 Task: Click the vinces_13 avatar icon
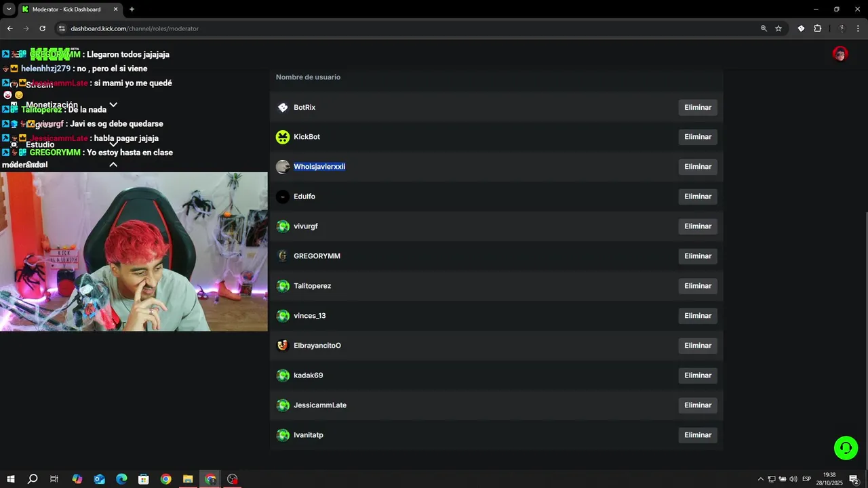point(283,316)
